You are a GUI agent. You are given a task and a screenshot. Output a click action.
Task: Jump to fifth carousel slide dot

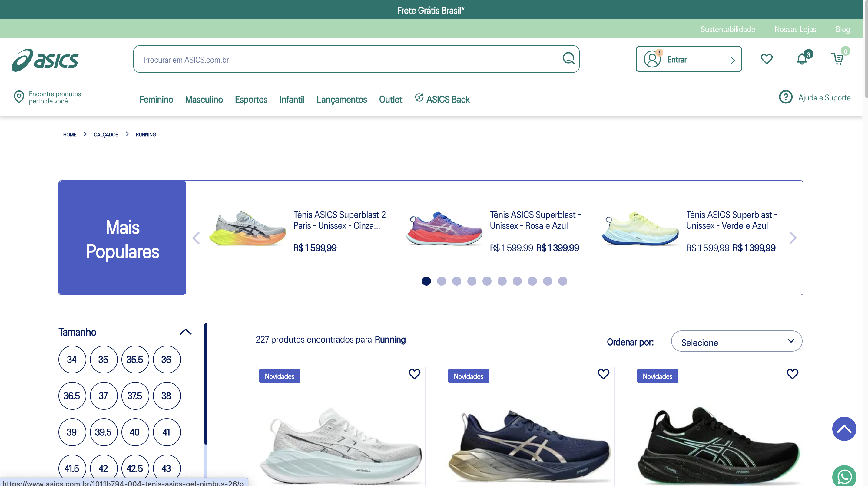click(x=487, y=281)
